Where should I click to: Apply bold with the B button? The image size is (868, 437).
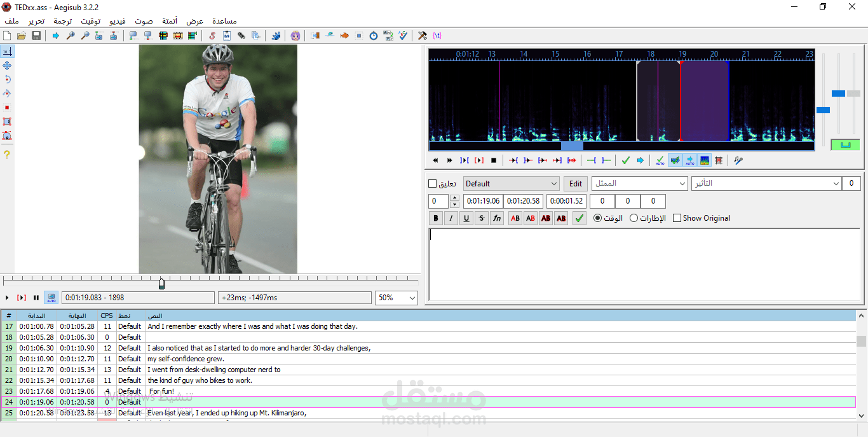[x=436, y=218]
